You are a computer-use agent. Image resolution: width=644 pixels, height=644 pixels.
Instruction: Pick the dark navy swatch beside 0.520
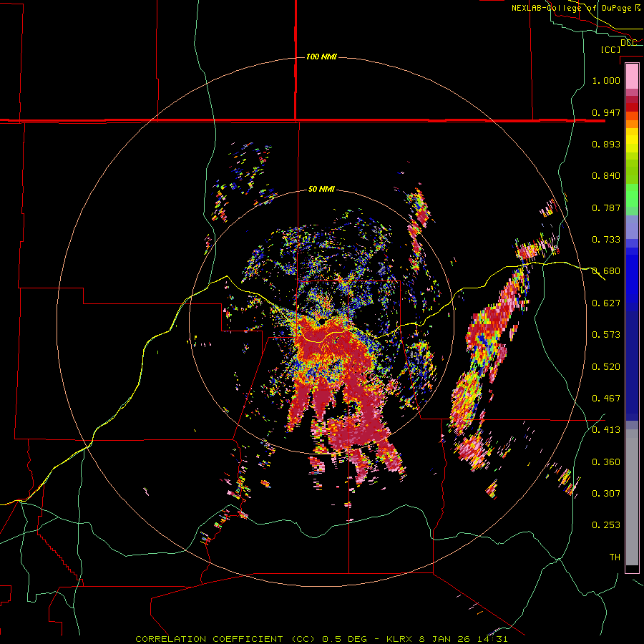(x=632, y=366)
